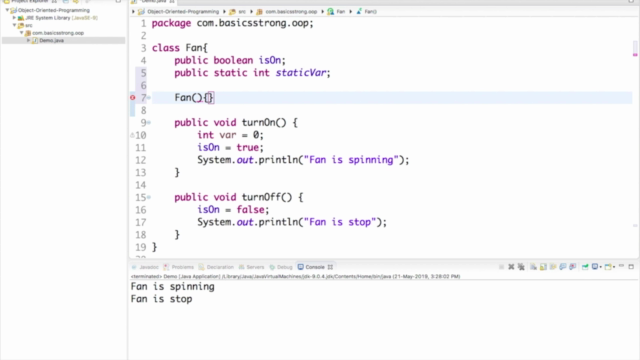This screenshot has width=640, height=360.
Task: Collapse the Fan() constructor fold at line 7
Action: [149, 98]
